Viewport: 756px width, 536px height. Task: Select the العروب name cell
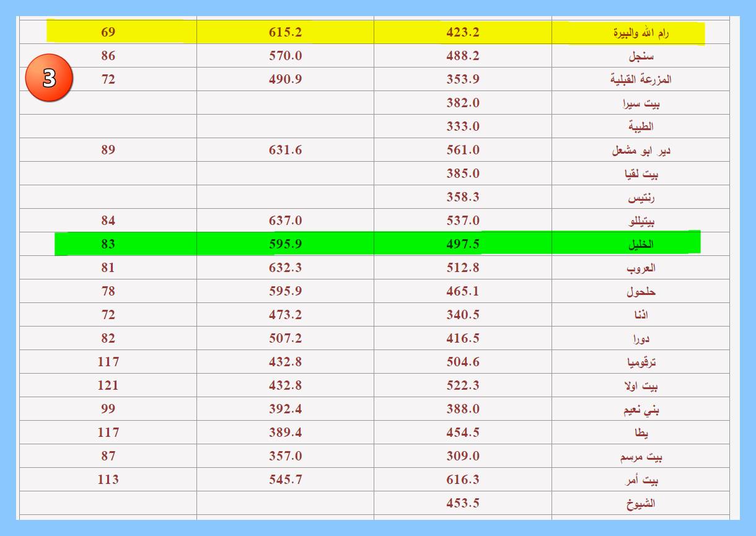point(641,268)
